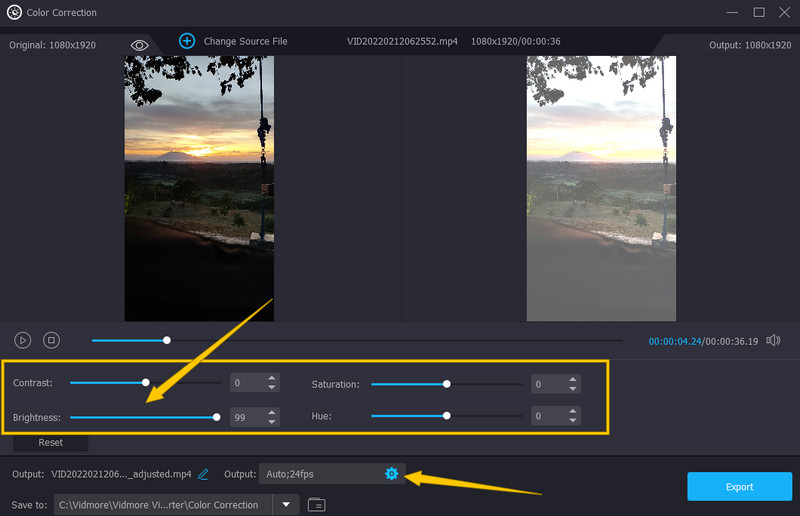
Task: Toggle the original preview eye icon
Action: click(x=139, y=45)
